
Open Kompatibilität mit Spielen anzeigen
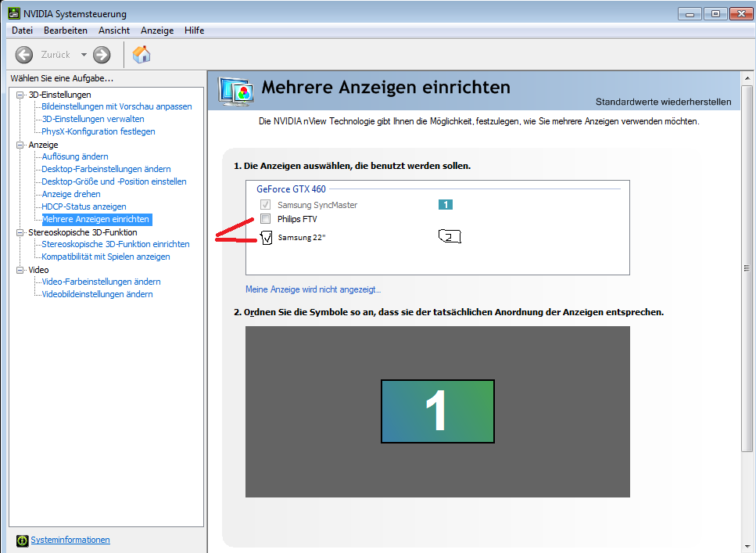[x=106, y=257]
